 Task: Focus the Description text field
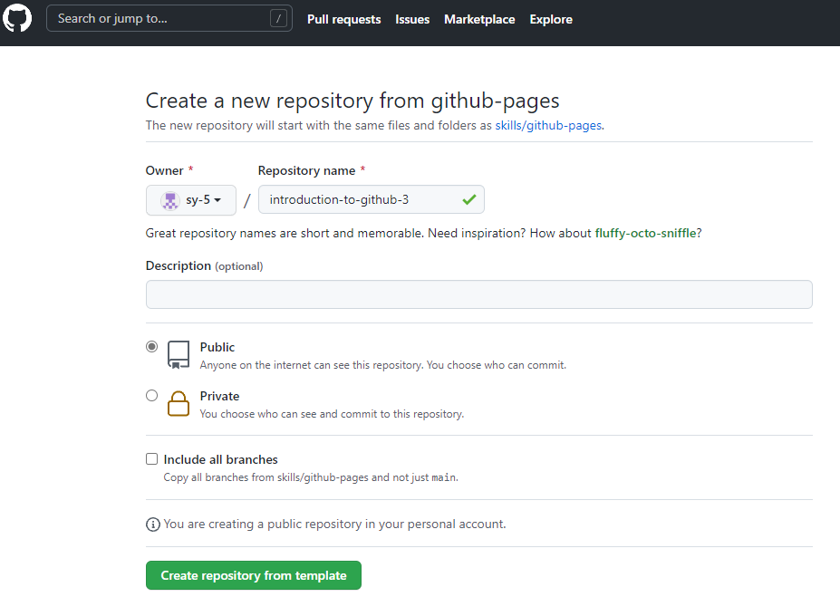pos(478,294)
